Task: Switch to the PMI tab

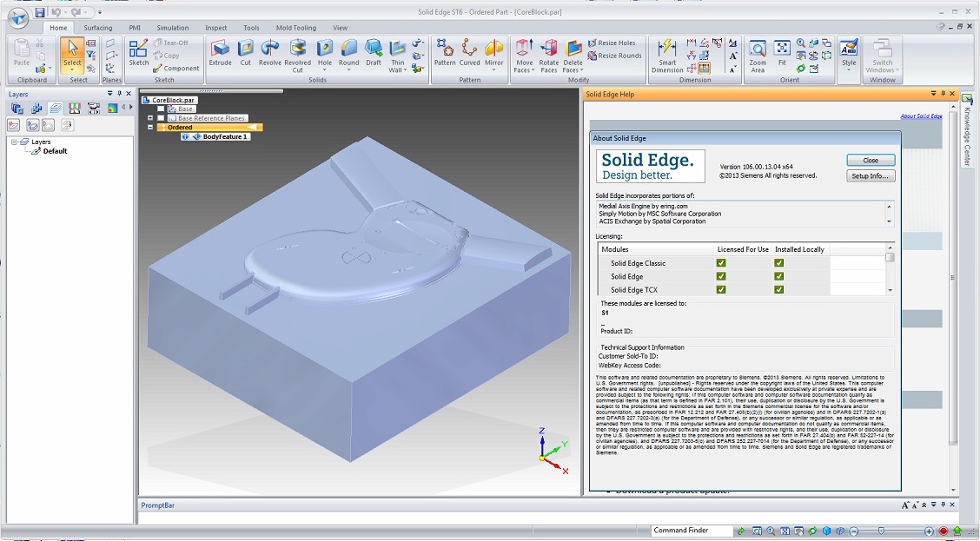Action: [135, 28]
